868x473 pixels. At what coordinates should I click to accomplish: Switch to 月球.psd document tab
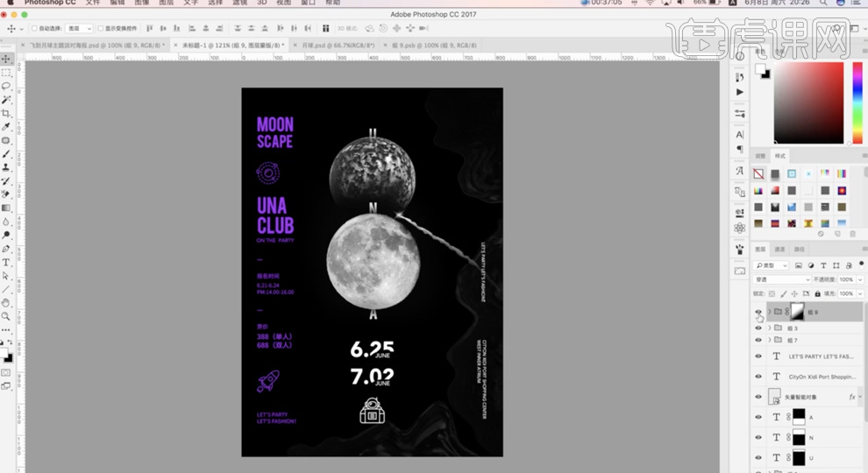coord(338,46)
